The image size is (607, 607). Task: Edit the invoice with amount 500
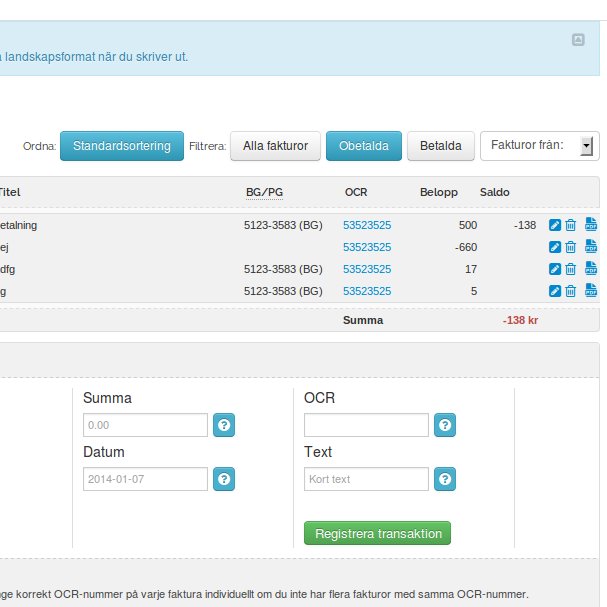(555, 225)
